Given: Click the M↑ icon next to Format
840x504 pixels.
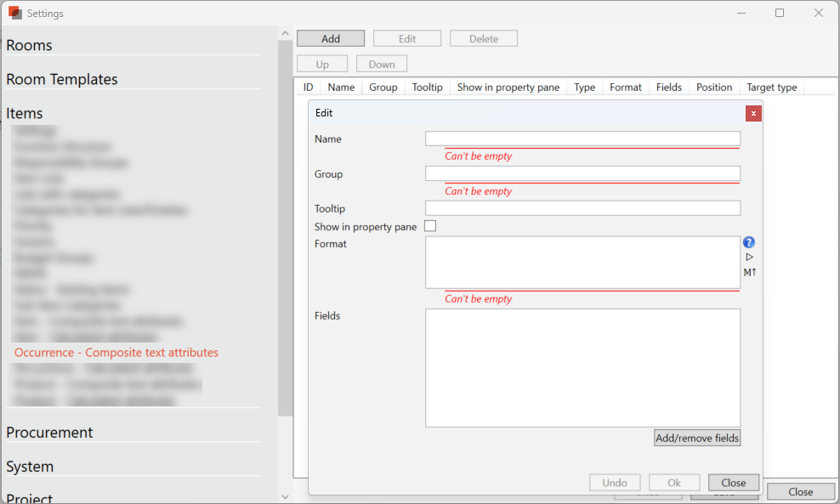Looking at the screenshot, I should [749, 272].
